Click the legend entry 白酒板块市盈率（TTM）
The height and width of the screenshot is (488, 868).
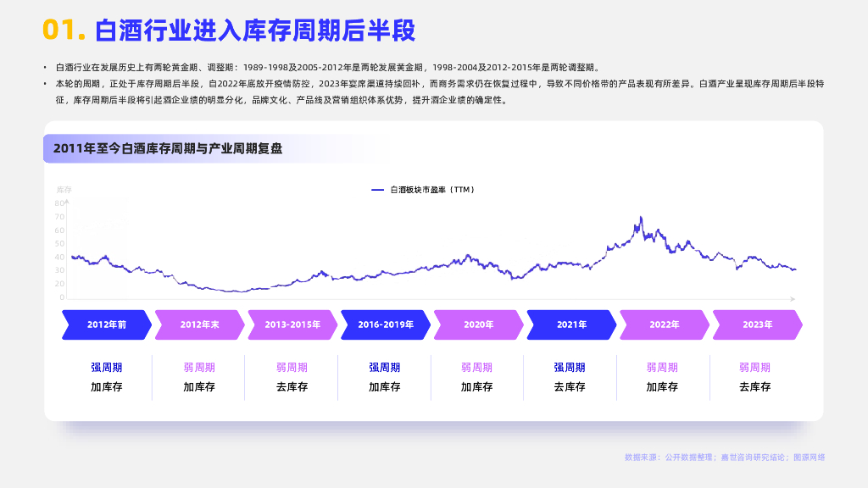[x=432, y=190]
